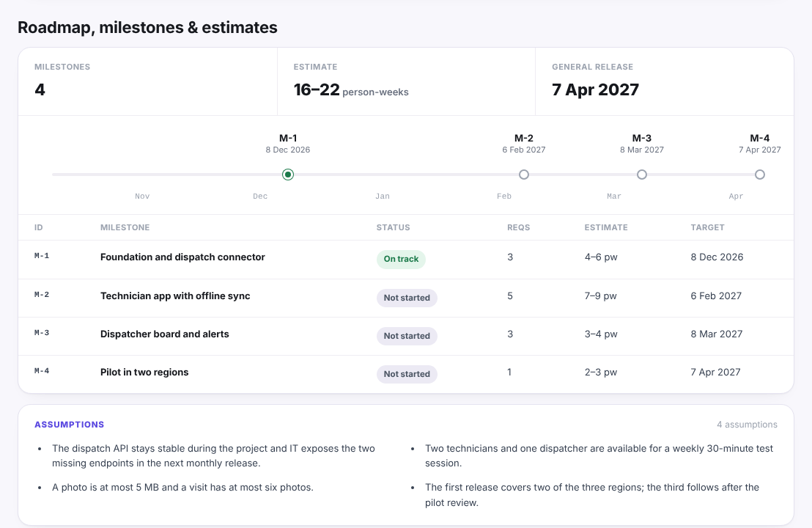Viewport: 812px width, 528px height.
Task: Click the '4–6 pw' estimate cell
Action: pyautogui.click(x=601, y=257)
